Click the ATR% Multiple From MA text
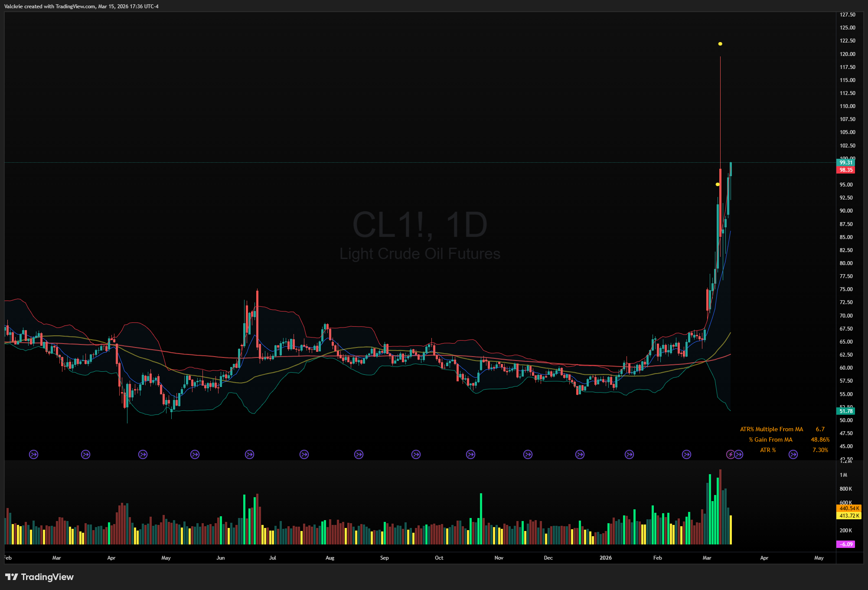Screen dimensions: 868x590 771,429
